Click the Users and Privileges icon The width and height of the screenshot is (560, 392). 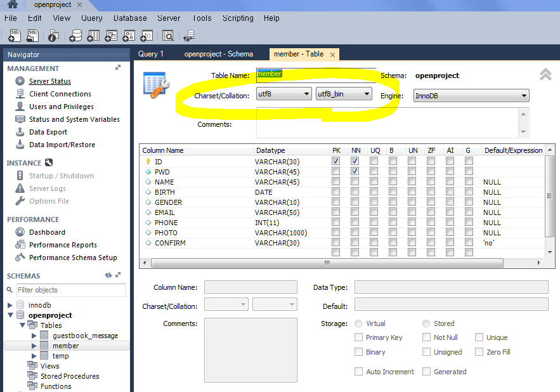[20, 107]
